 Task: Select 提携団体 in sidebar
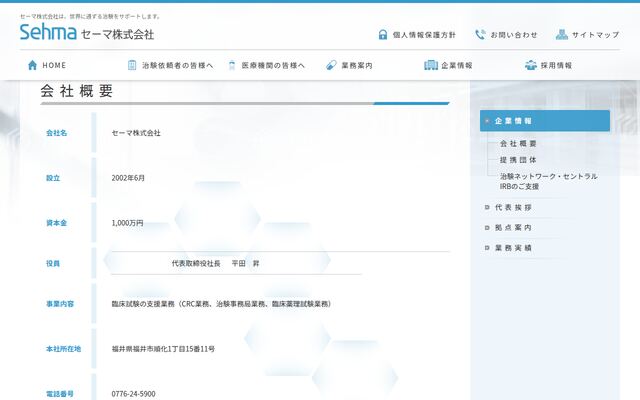pos(518,160)
